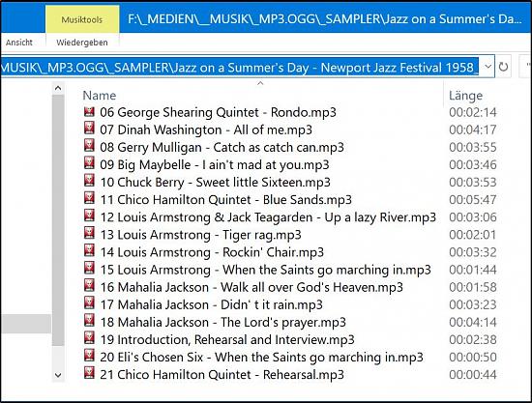Screen dimensions: 532x403
Task: Refresh the folder with the reload icon
Action: click(x=503, y=67)
